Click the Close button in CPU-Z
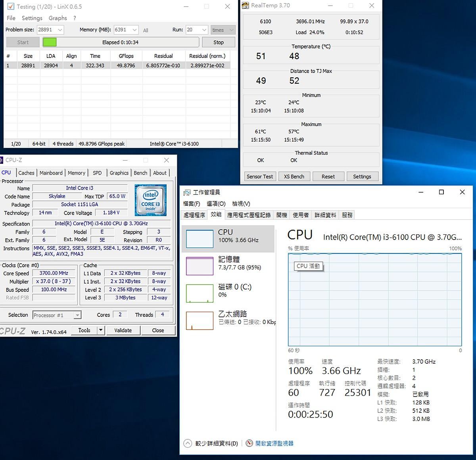The width and height of the screenshot is (476, 460). point(158,330)
